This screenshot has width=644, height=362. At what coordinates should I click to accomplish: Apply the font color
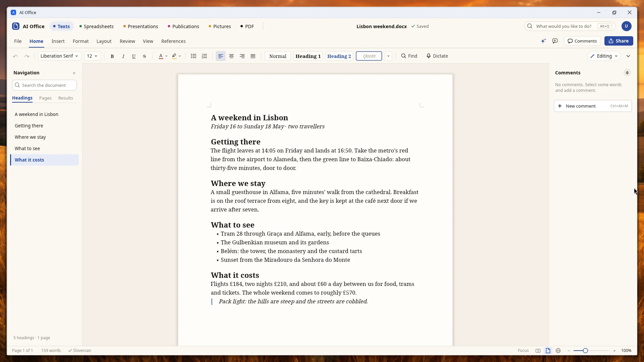161,56
